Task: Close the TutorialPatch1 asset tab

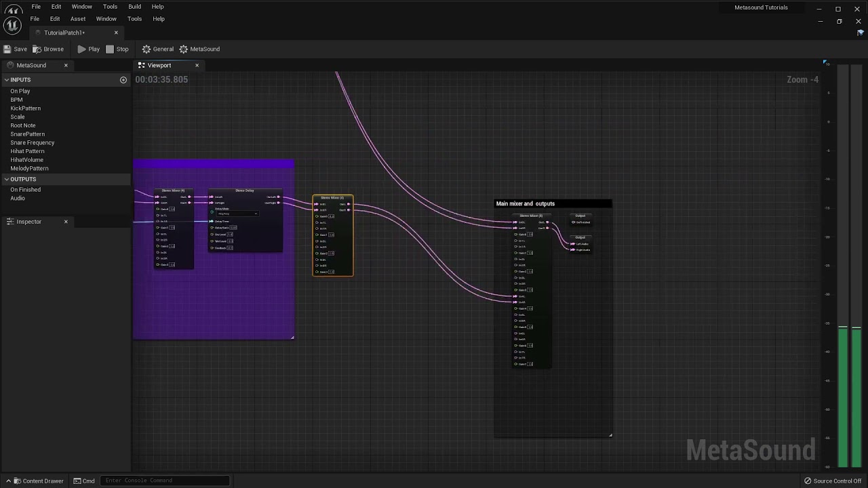Action: point(116,33)
